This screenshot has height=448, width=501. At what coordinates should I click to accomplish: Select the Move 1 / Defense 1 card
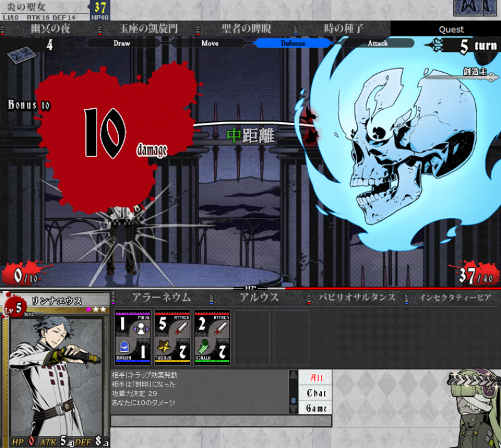tap(133, 337)
